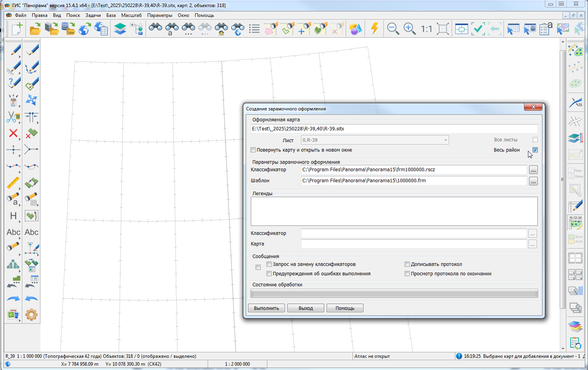Click the Выход button
Screen dimensions: 588x370
[x=306, y=308]
